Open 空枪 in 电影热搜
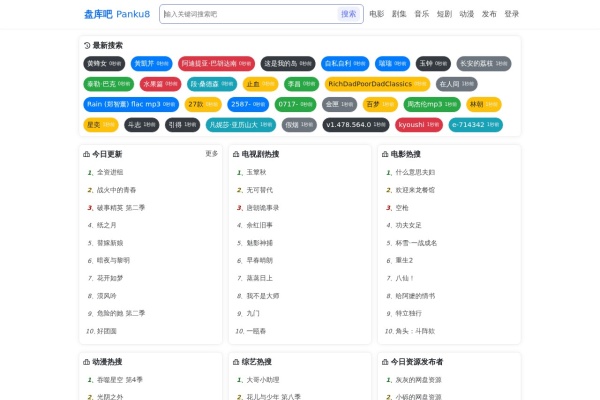 click(402, 207)
